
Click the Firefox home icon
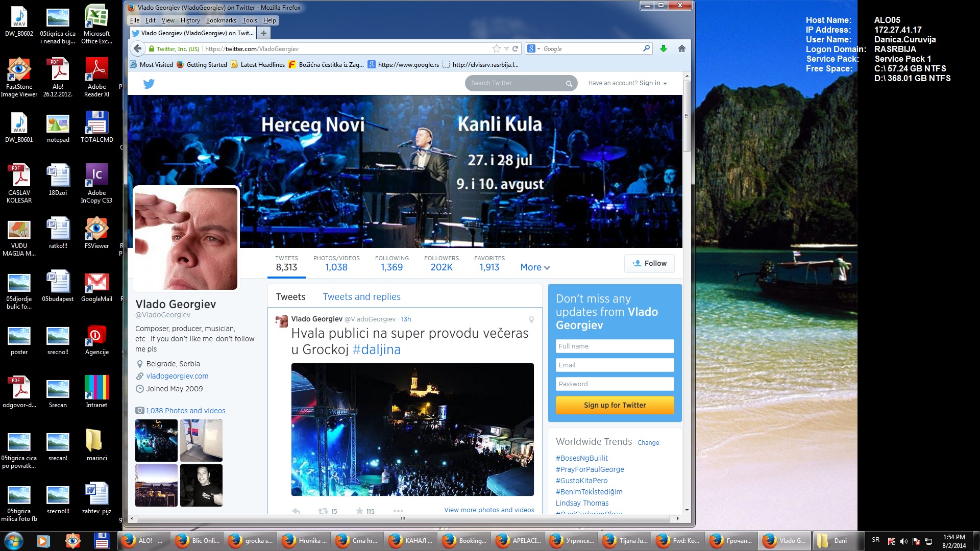point(681,49)
